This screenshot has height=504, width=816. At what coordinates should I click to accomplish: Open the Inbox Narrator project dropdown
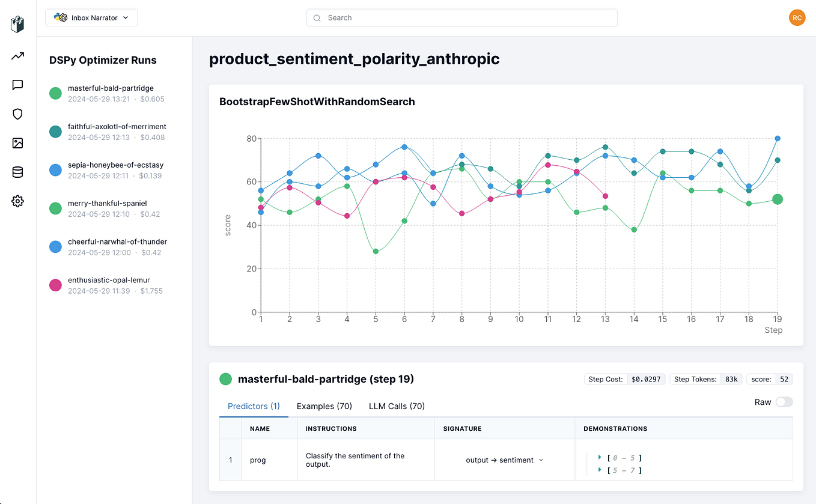point(91,17)
